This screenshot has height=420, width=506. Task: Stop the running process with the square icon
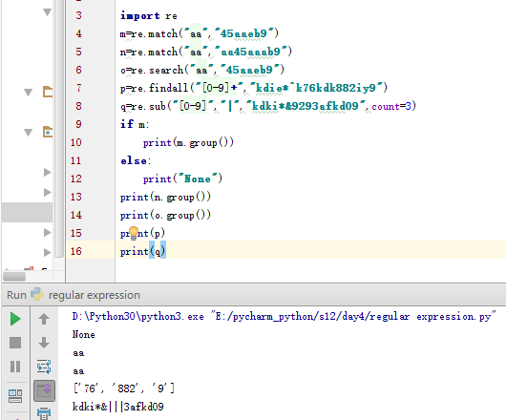(x=15, y=343)
